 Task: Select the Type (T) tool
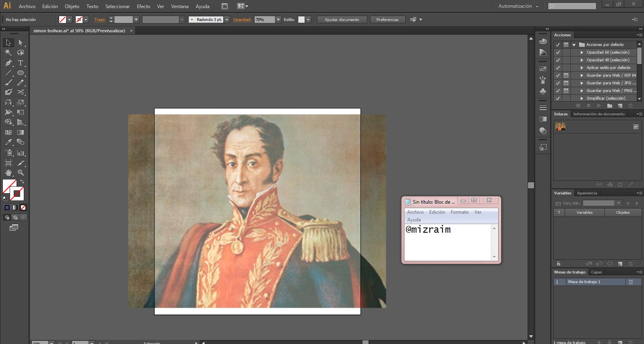(x=21, y=63)
